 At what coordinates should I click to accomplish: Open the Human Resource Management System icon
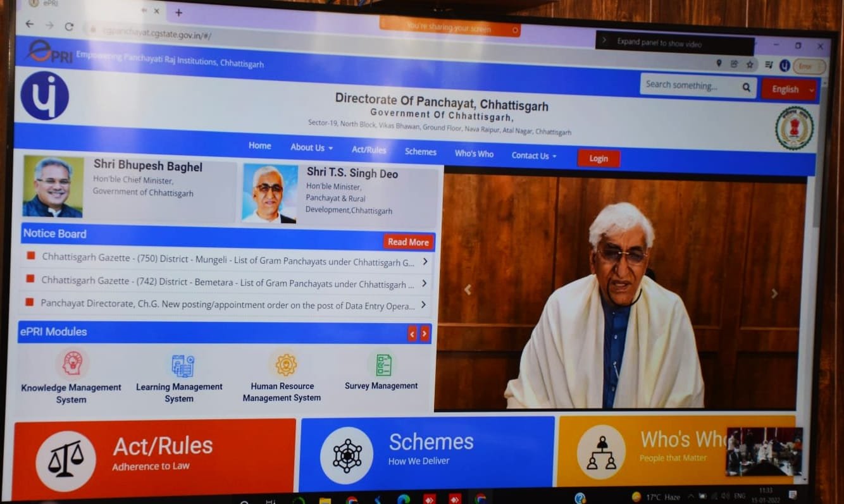286,365
